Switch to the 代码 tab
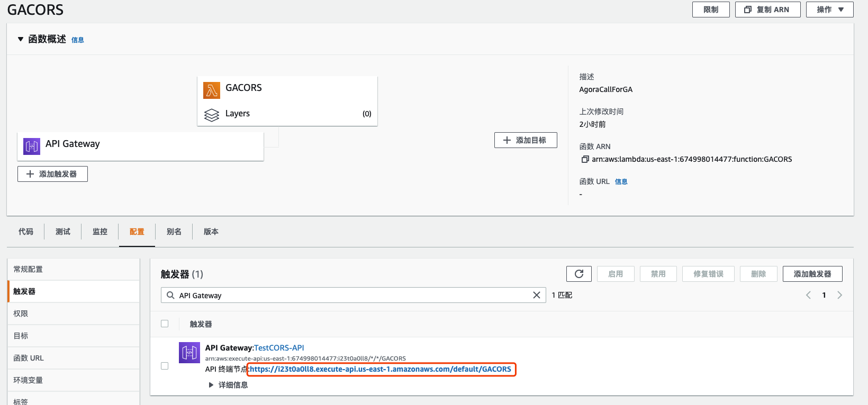This screenshot has height=405, width=868. click(26, 232)
